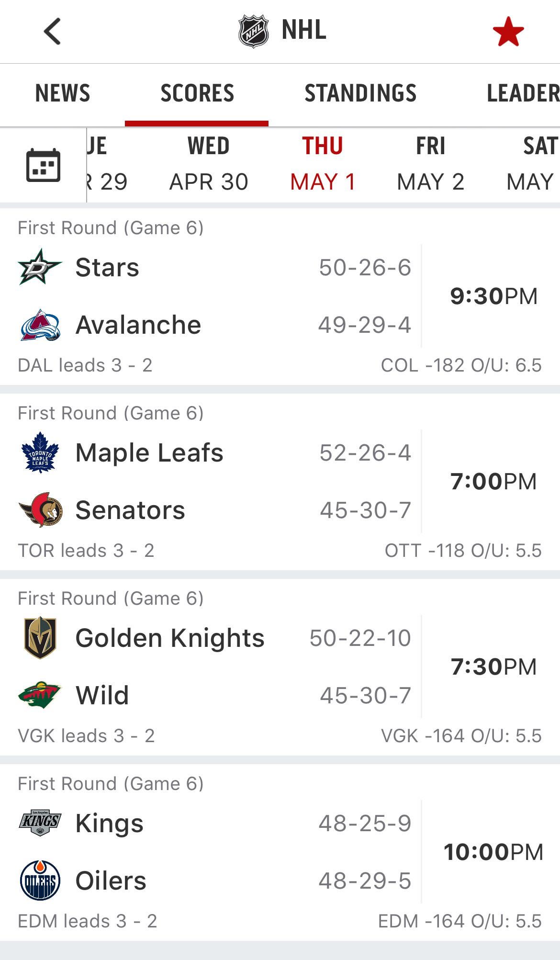Tap the back arrow icon

coord(52,32)
